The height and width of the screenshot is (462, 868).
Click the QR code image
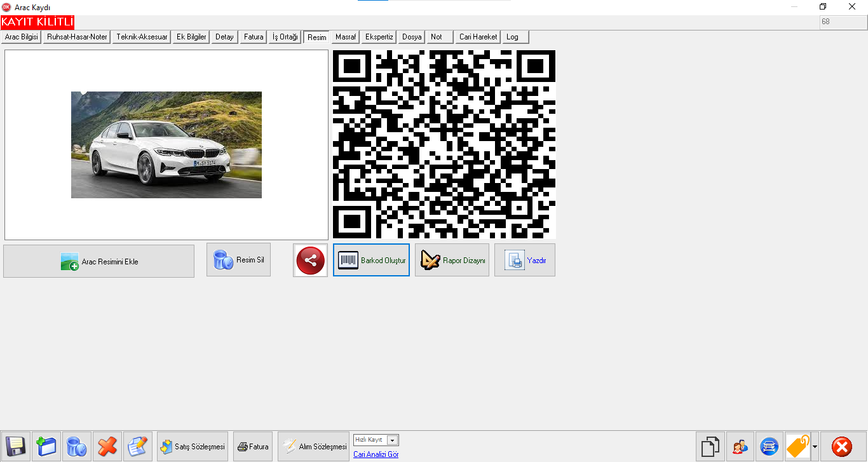(x=444, y=144)
